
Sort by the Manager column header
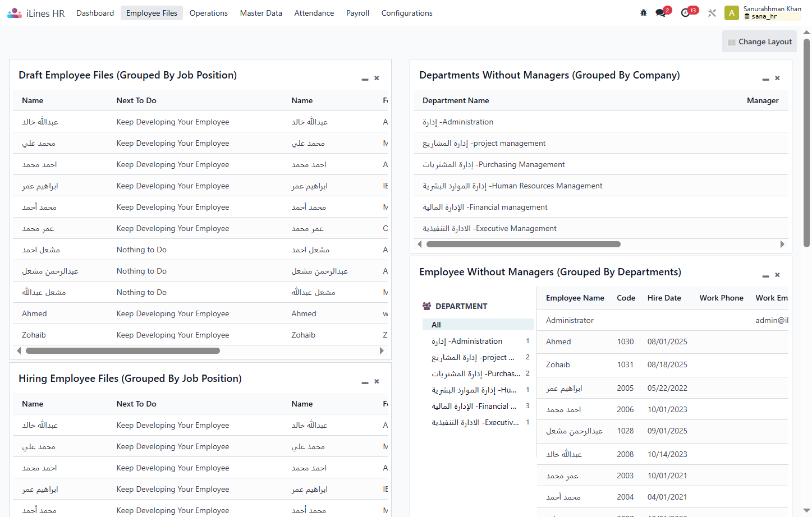(763, 100)
